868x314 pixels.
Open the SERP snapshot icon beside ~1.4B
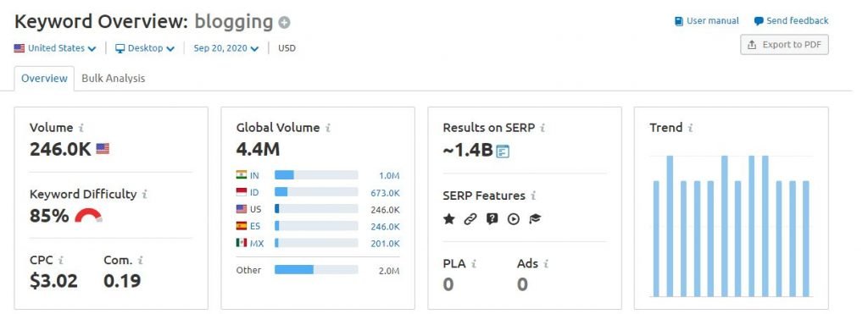pyautogui.click(x=503, y=151)
